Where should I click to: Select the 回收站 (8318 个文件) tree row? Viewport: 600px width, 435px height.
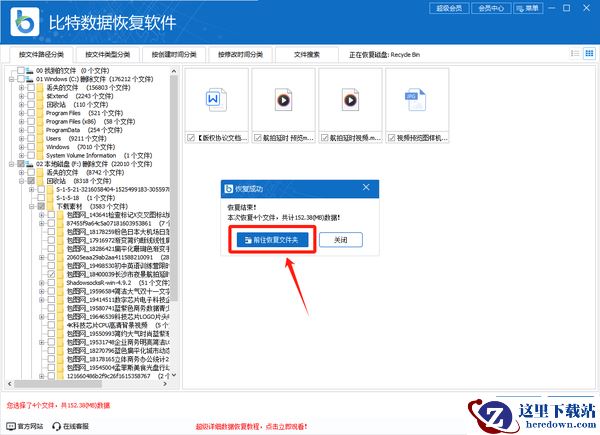tap(79, 181)
